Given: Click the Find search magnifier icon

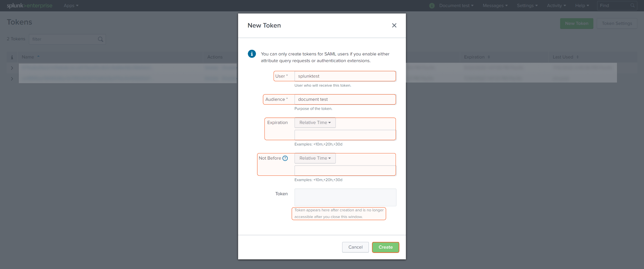Looking at the screenshot, I should click(632, 6).
